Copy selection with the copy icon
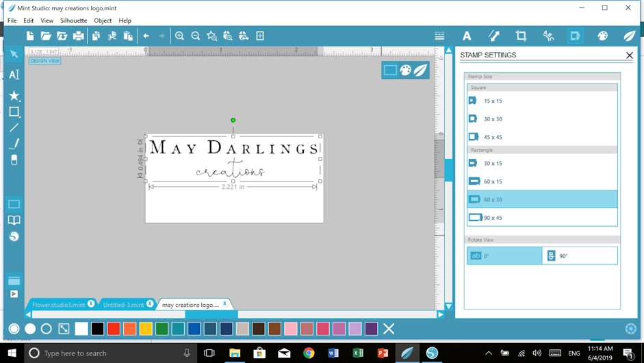The height and width of the screenshot is (363, 644). (96, 36)
